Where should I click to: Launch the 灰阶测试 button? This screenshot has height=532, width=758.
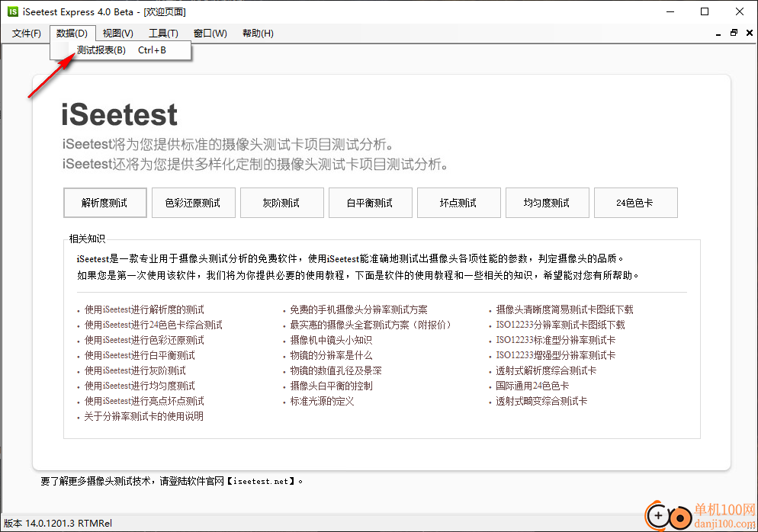[x=282, y=203]
